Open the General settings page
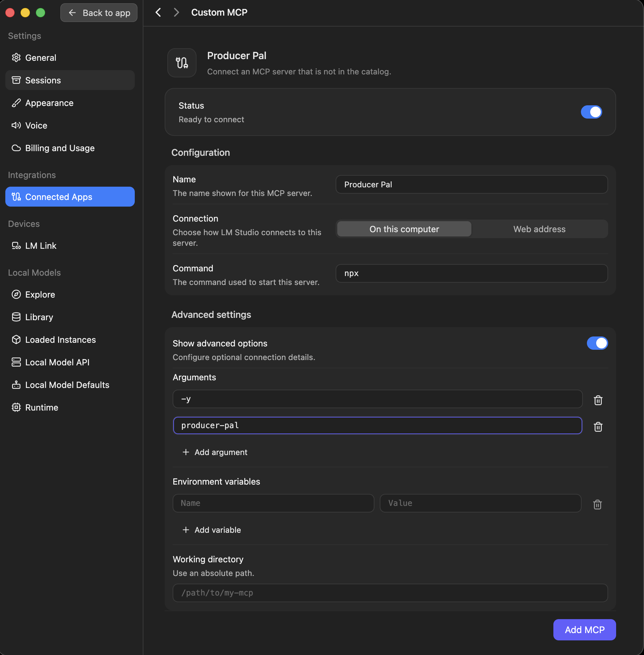The height and width of the screenshot is (655, 644). (70, 57)
